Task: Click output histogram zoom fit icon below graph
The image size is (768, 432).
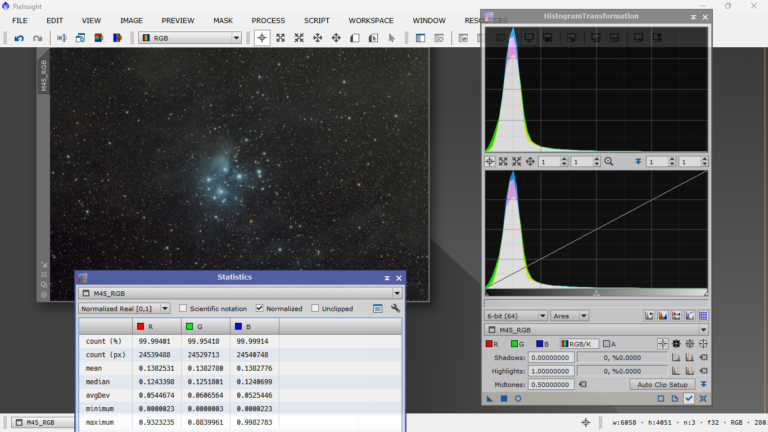Action: click(503, 162)
